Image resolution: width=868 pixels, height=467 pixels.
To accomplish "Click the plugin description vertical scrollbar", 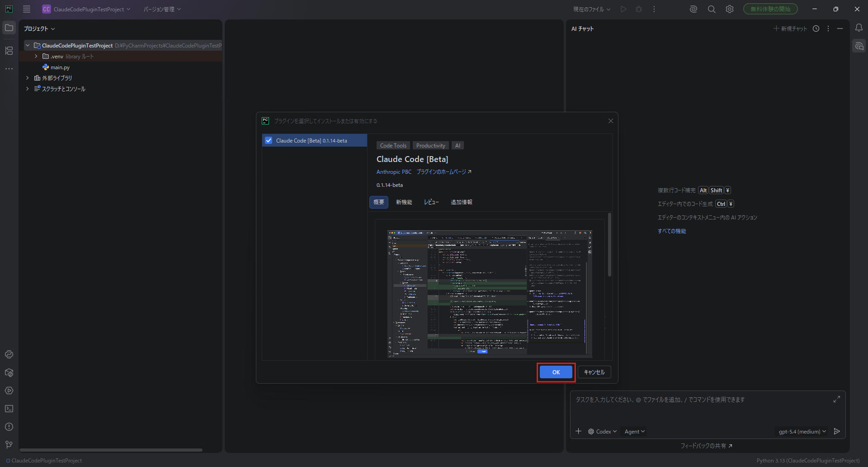I will pos(609,244).
